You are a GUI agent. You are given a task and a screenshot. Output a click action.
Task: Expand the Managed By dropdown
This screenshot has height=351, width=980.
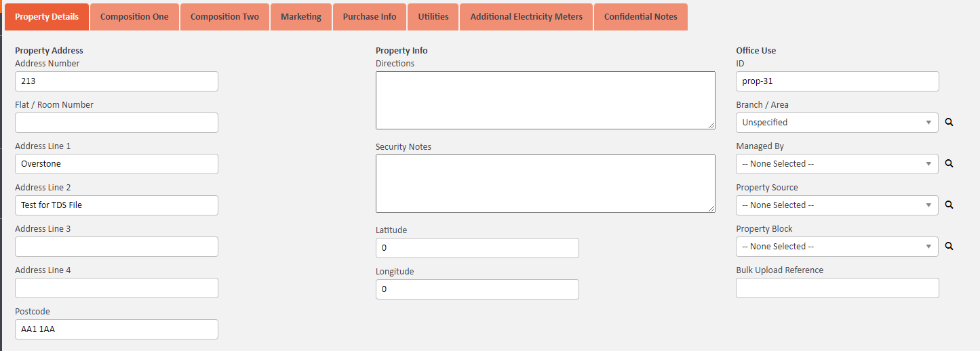point(837,164)
